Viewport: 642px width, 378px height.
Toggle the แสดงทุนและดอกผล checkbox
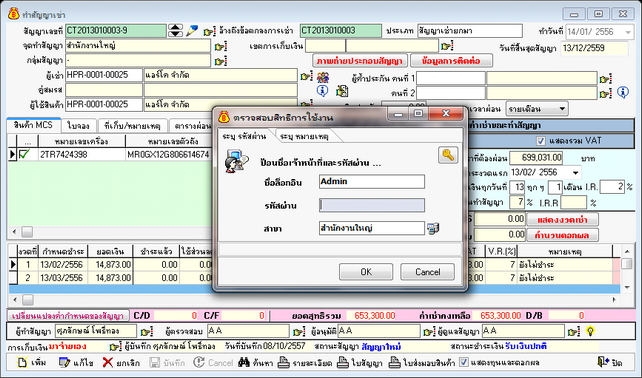pyautogui.click(x=463, y=362)
